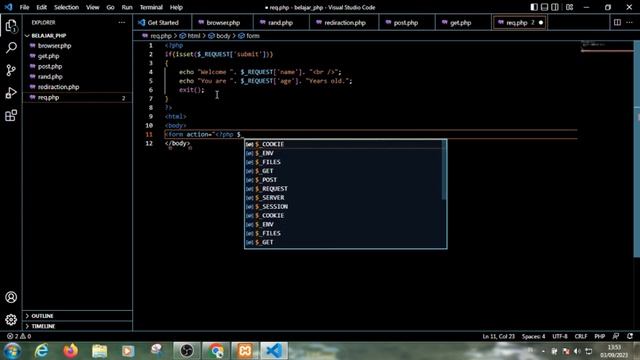This screenshot has height=360, width=640.
Task: Open Windows Start button
Action: click(x=12, y=351)
